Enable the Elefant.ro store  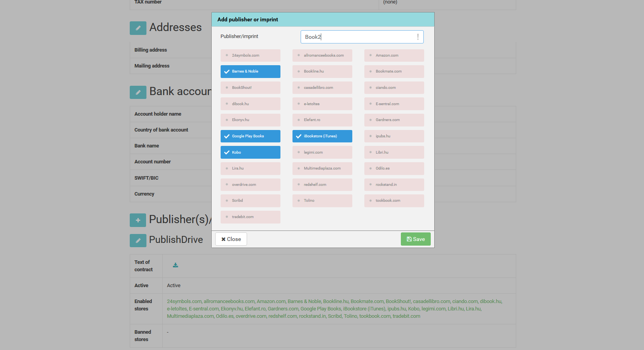click(322, 120)
